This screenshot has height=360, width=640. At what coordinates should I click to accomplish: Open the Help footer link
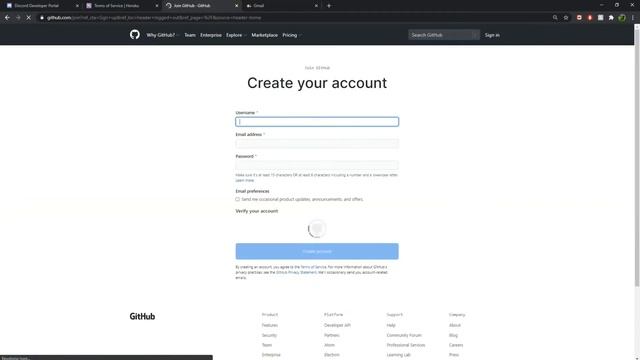[391, 325]
